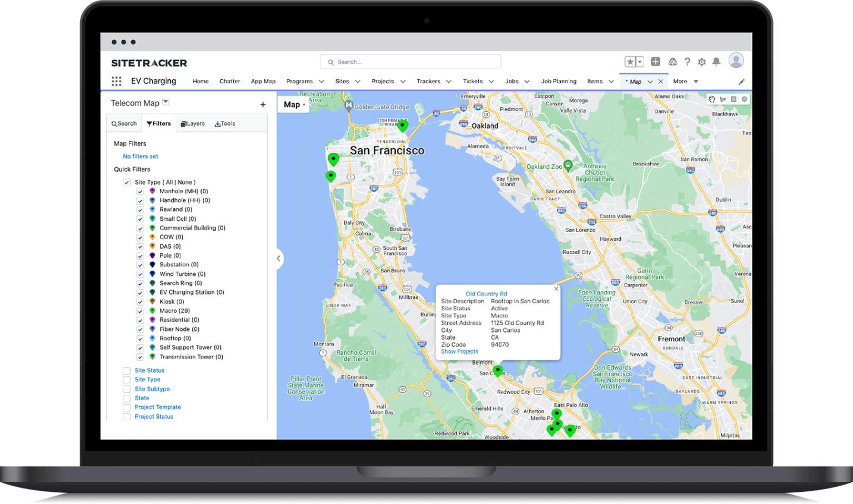Select the hand pan tool on the map

coord(712,99)
